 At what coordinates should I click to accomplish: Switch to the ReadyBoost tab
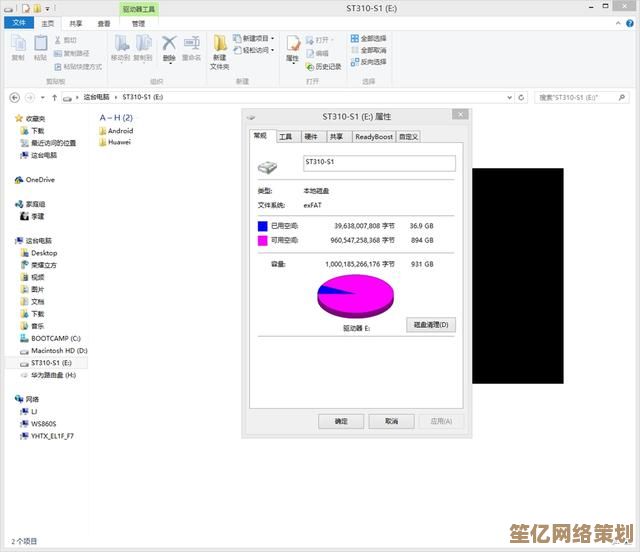tap(373, 137)
